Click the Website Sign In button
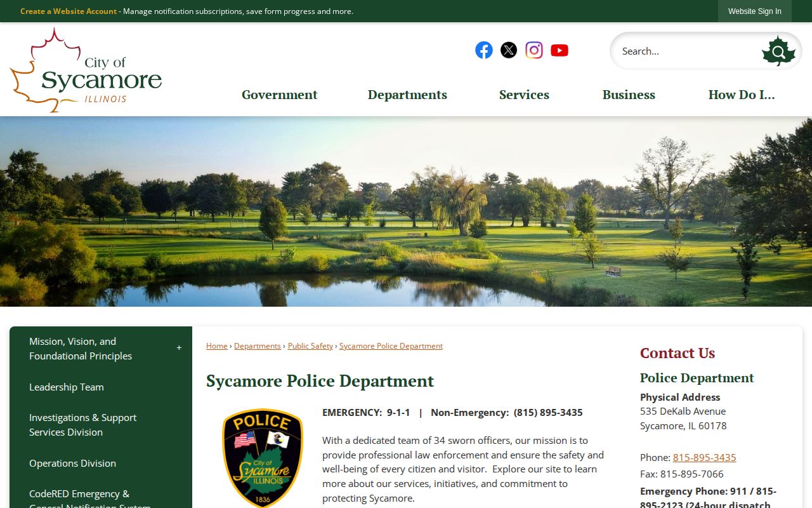The width and height of the screenshot is (812, 508). coord(755,11)
